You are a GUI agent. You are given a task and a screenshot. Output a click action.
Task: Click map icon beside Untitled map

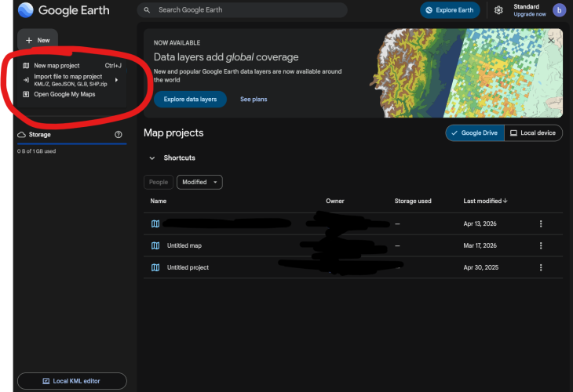click(155, 245)
